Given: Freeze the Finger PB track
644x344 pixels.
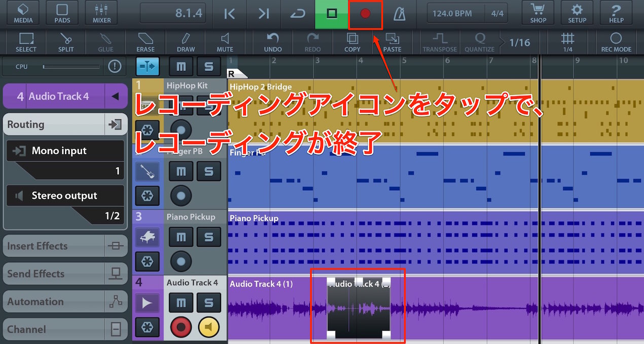Looking at the screenshot, I should coord(147,195).
